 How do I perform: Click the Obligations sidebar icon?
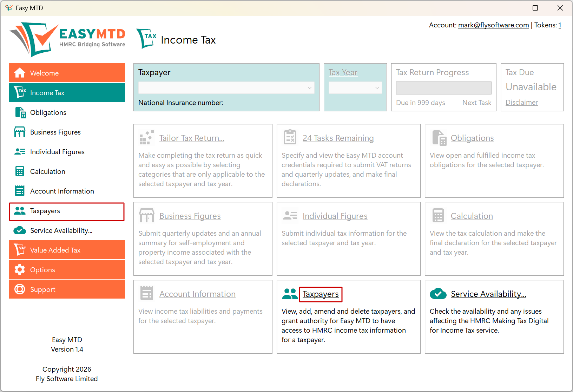point(20,112)
